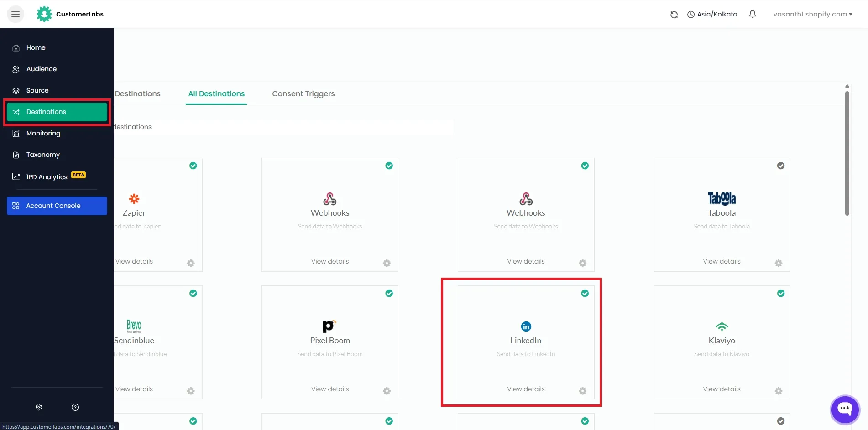Toggle the Sendinblue card status checkmark
Viewport: 868px width, 430px height.
click(x=193, y=293)
